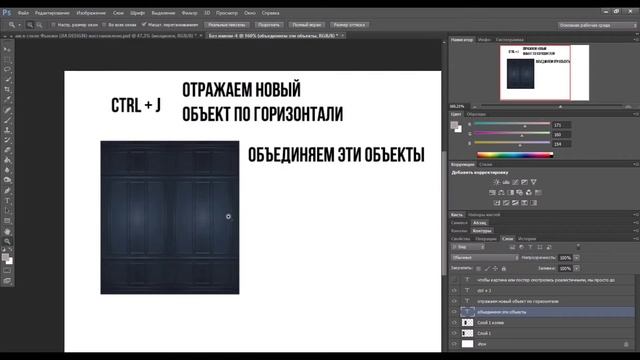This screenshot has width=640, height=360.
Task: Filter layers by type (T) icon
Action: tap(530, 247)
